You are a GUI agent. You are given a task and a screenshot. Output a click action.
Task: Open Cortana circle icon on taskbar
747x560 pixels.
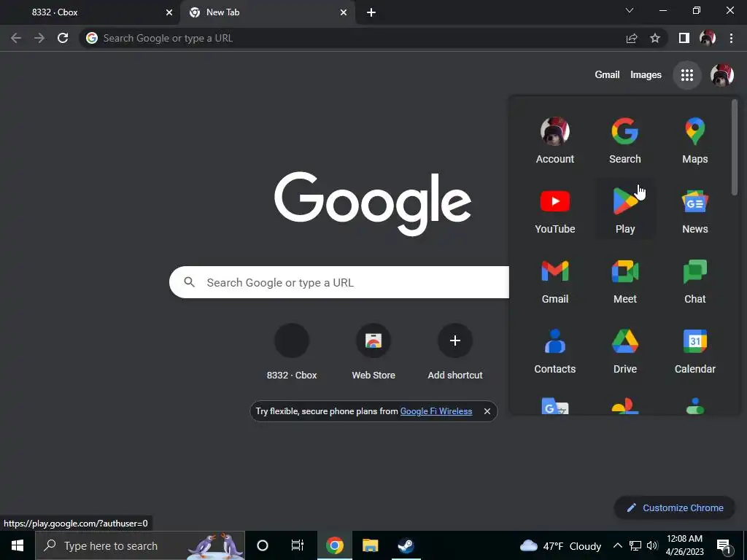click(x=262, y=545)
